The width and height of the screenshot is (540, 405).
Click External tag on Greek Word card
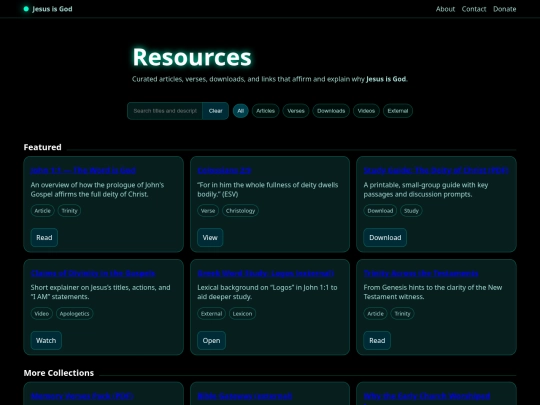point(211,314)
